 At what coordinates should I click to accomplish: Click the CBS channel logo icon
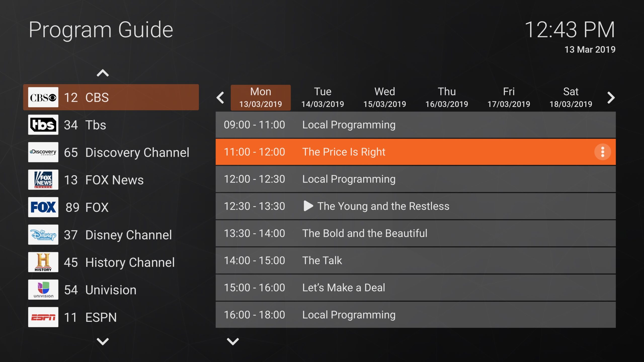[x=43, y=98]
